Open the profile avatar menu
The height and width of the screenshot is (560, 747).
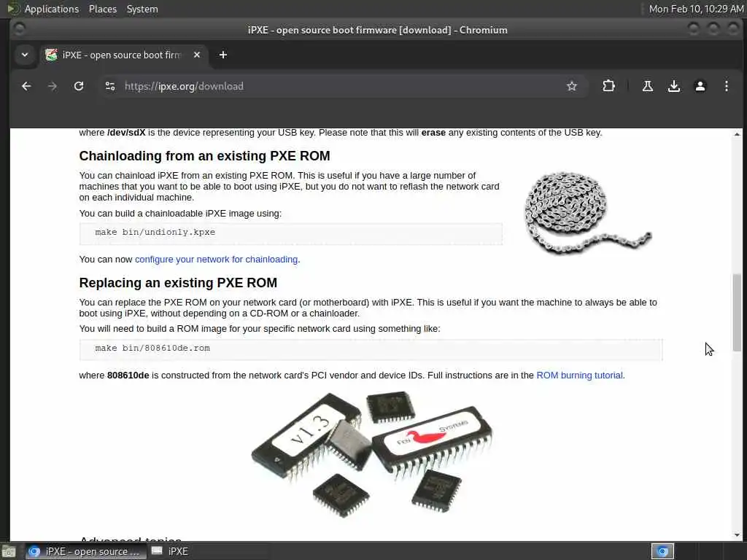click(x=700, y=86)
